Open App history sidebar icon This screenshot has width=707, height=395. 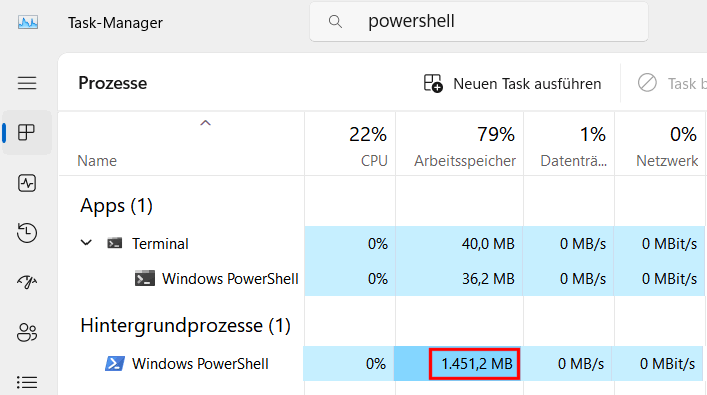[27, 233]
